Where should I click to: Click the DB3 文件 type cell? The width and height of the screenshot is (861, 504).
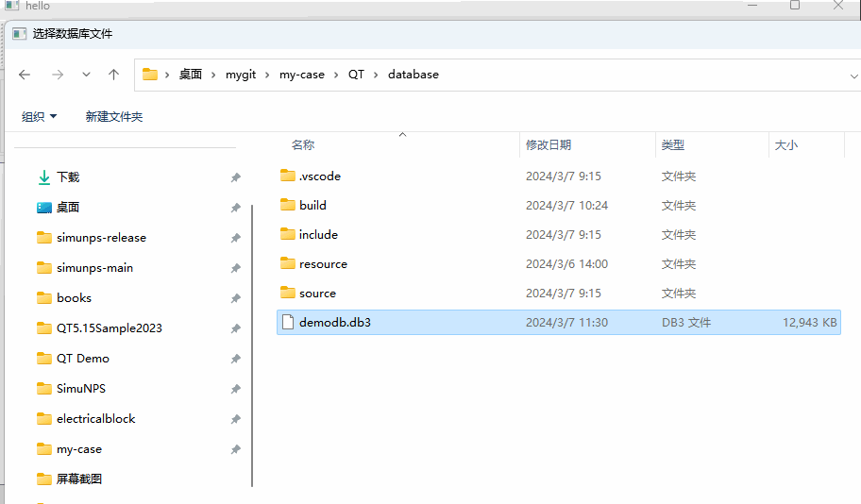tap(685, 323)
